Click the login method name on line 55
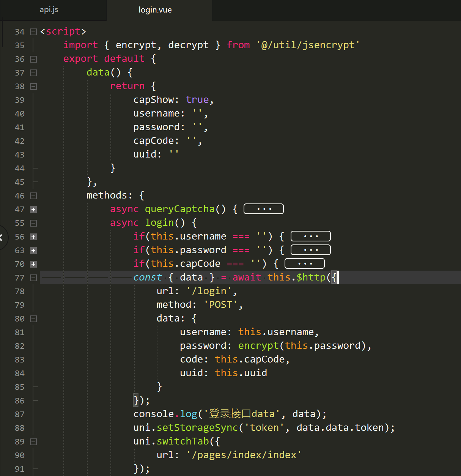This screenshot has width=461, height=476. coord(159,222)
